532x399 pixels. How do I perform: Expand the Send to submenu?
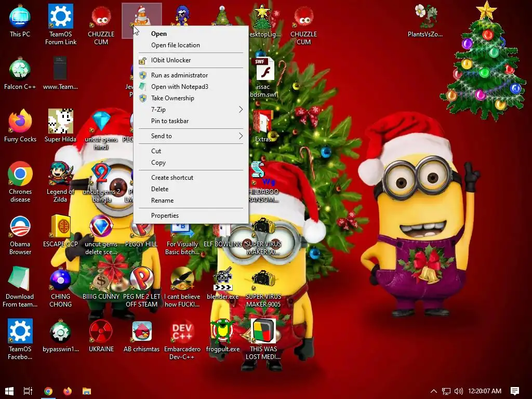click(191, 136)
